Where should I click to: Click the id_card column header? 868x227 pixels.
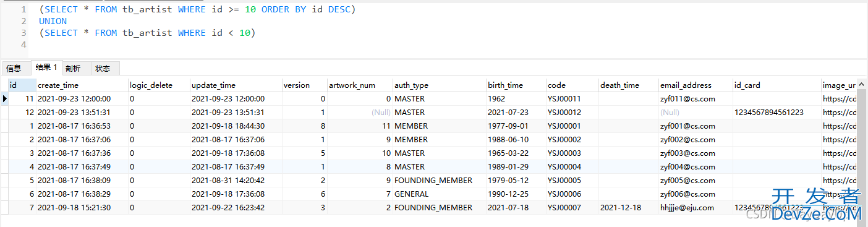click(777, 85)
